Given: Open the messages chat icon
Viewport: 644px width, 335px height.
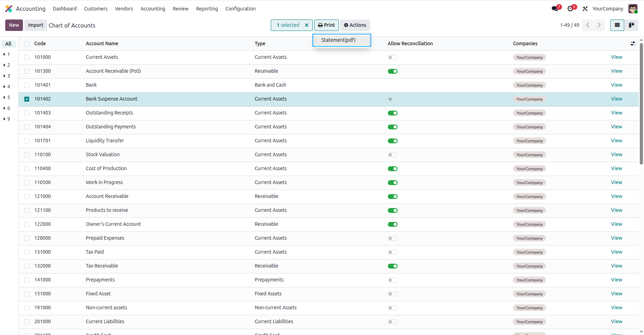Looking at the screenshot, I should coord(555,9).
